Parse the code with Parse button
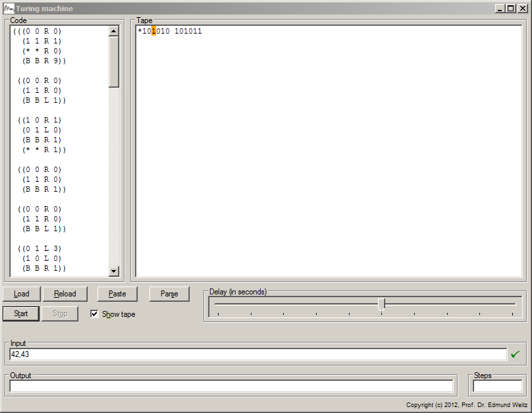The image size is (532, 413). [169, 294]
